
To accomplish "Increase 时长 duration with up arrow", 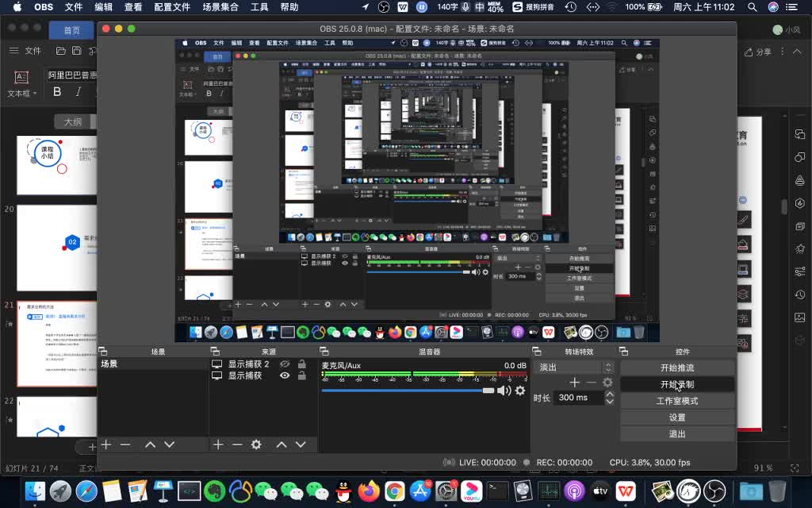I will (610, 394).
